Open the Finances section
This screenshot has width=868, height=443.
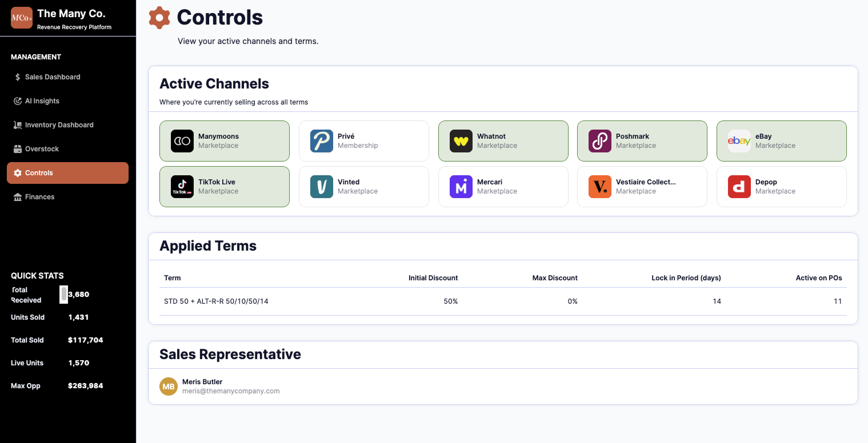click(x=67, y=197)
